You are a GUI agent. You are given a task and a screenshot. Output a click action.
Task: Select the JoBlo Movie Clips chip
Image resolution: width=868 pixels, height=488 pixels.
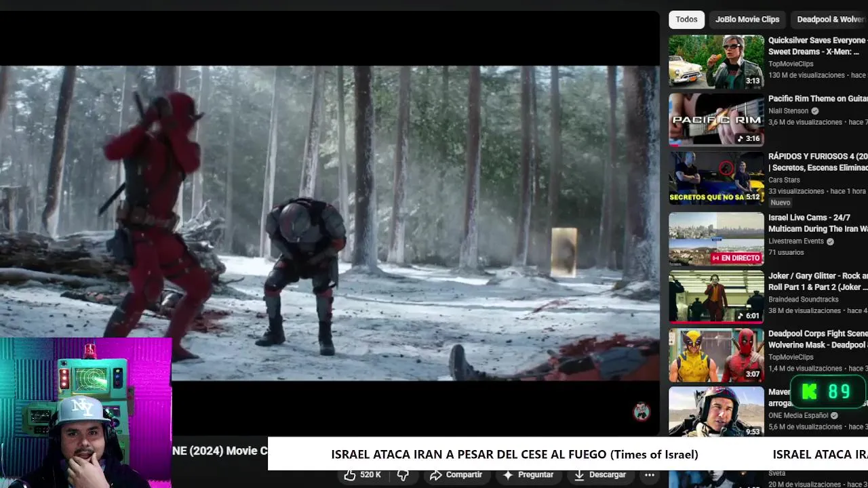tap(747, 20)
